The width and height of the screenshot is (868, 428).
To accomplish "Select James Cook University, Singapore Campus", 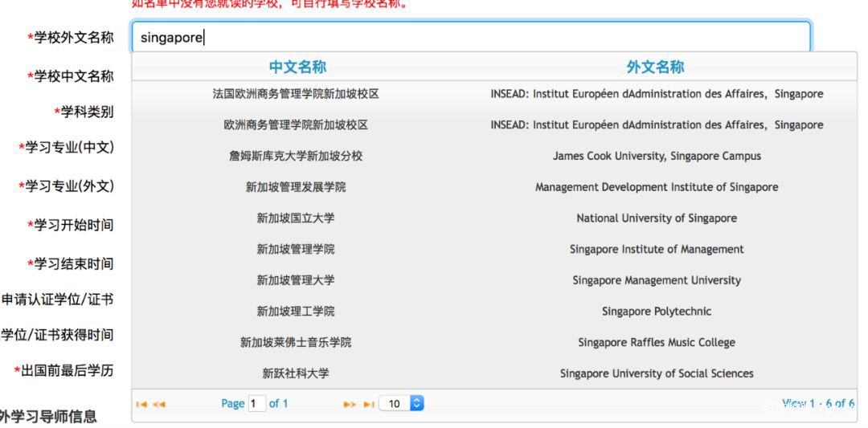I will tap(656, 156).
